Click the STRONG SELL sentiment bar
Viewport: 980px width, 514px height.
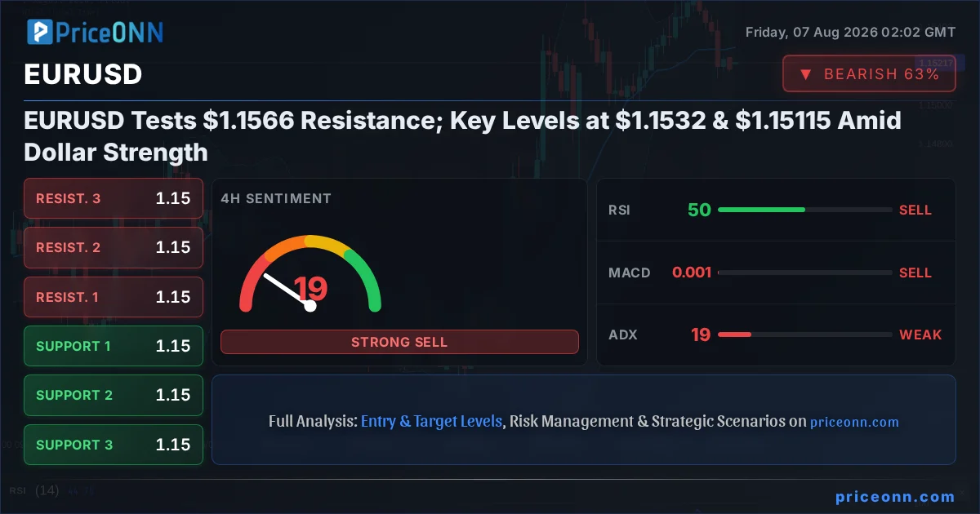(x=399, y=342)
